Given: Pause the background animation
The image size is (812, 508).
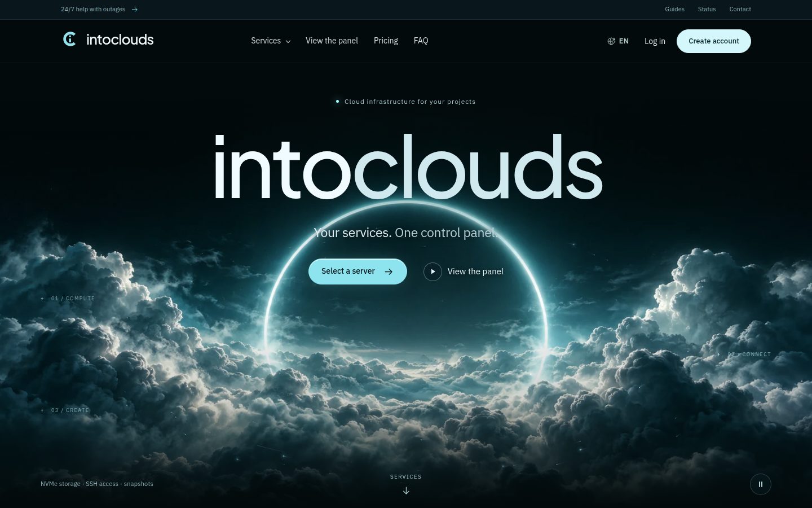Looking at the screenshot, I should (x=760, y=484).
